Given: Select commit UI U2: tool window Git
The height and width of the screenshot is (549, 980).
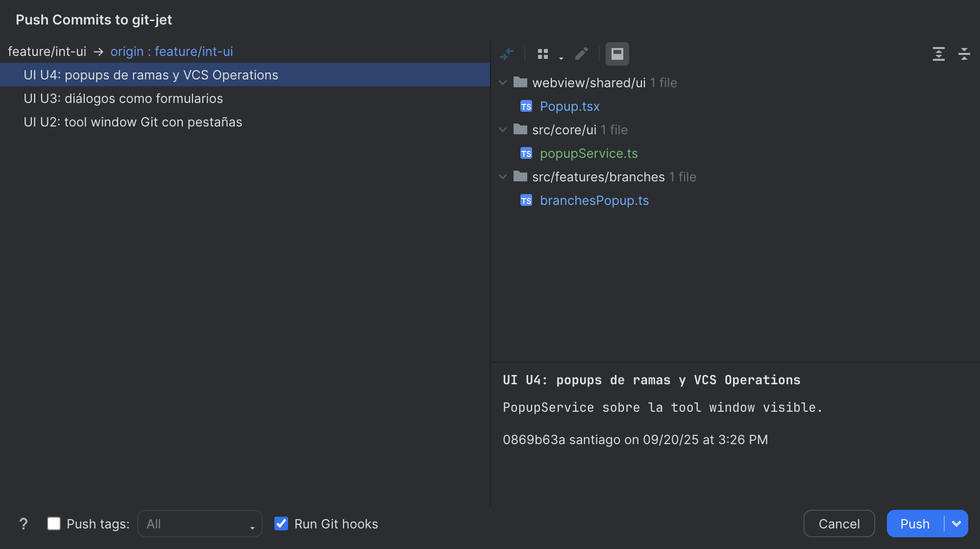Looking at the screenshot, I should pos(245,122).
